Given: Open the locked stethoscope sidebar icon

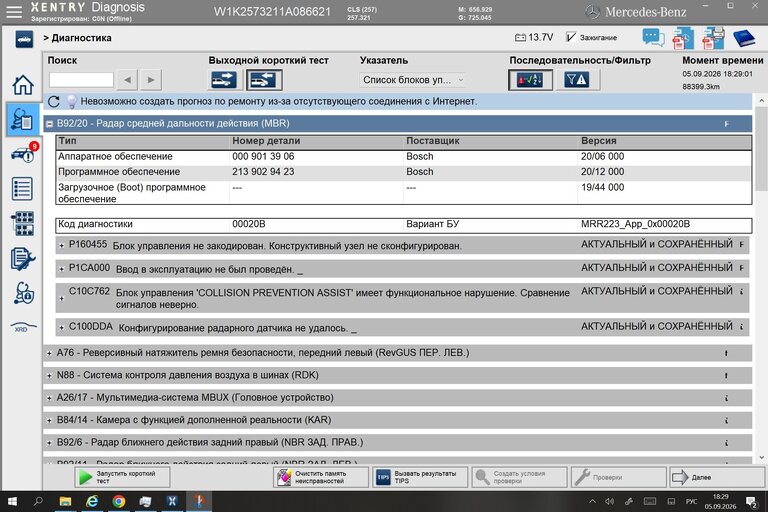Looking at the screenshot, I should [23, 293].
